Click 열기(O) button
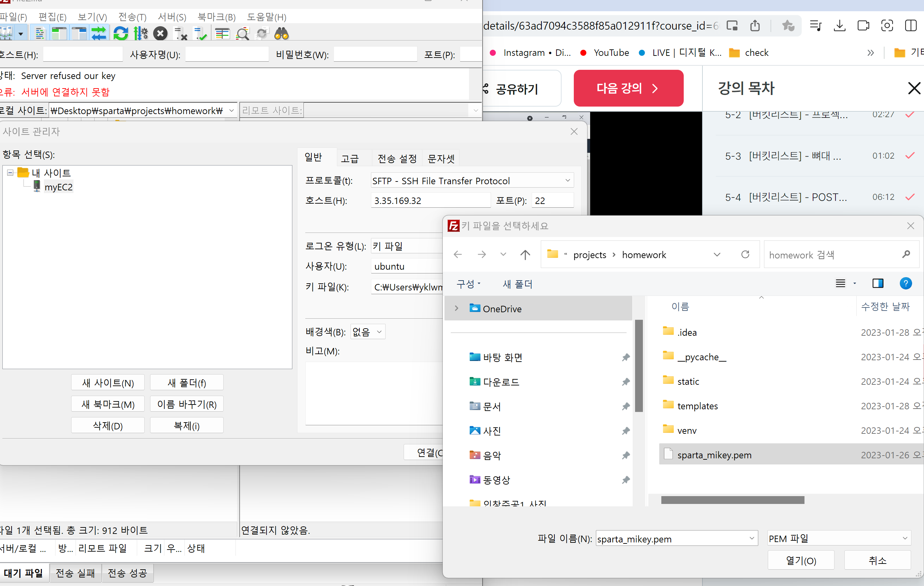 coord(801,560)
